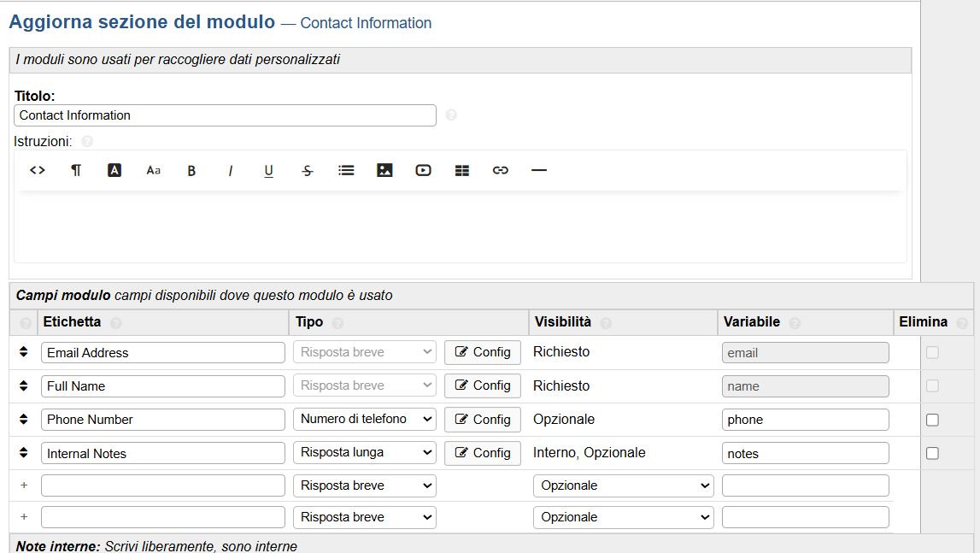Click Config button for Email Address field
The height and width of the screenshot is (553, 980).
[x=482, y=352]
